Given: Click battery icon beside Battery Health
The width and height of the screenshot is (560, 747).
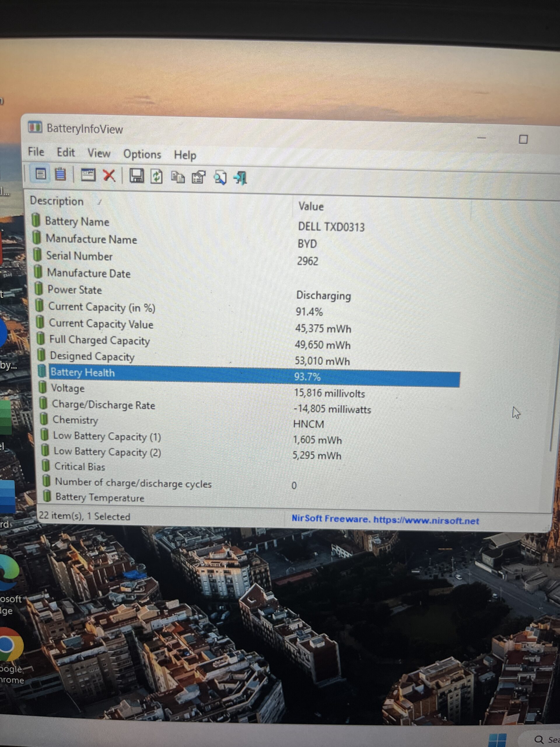Looking at the screenshot, I should (x=42, y=371).
